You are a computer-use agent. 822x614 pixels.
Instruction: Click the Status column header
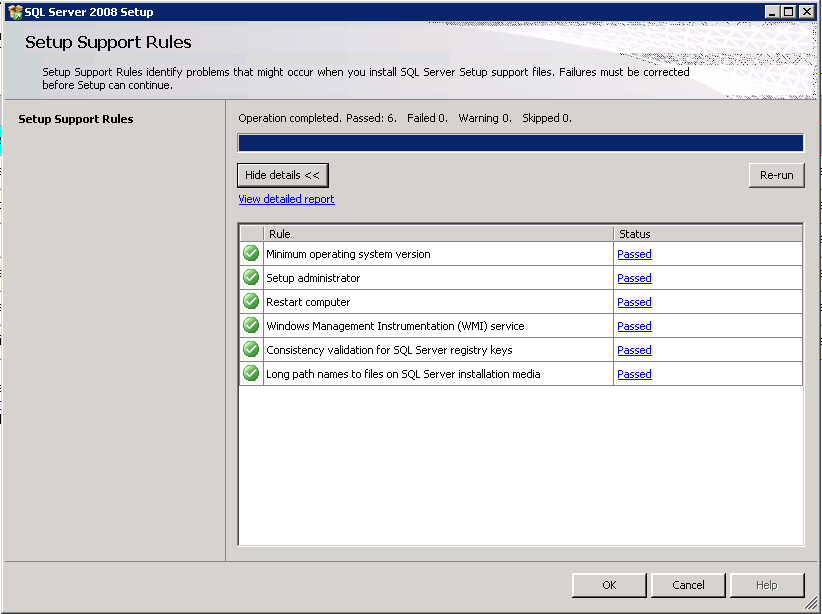click(x=708, y=234)
